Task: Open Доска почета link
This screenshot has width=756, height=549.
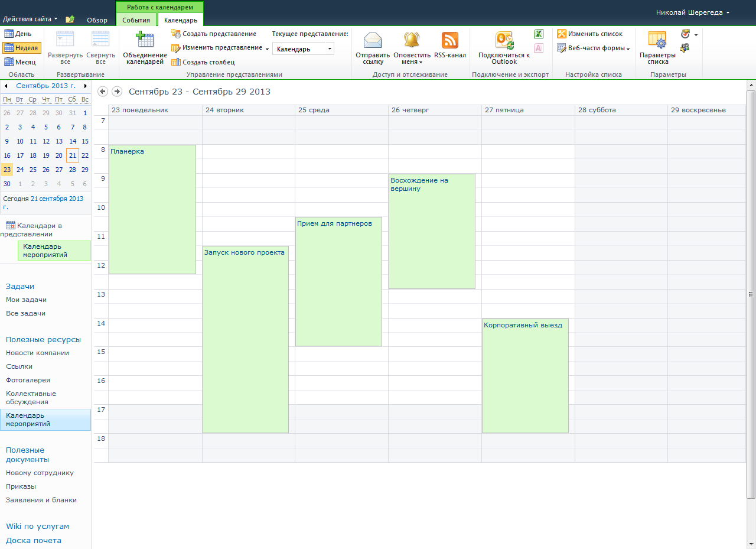Action: coord(34,540)
